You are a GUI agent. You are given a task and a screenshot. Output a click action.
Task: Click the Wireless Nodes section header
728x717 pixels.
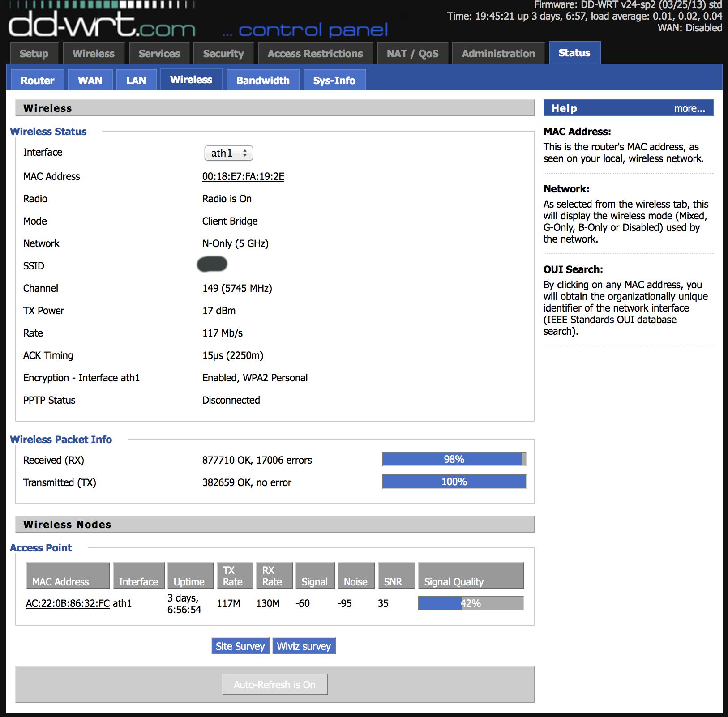click(x=275, y=524)
